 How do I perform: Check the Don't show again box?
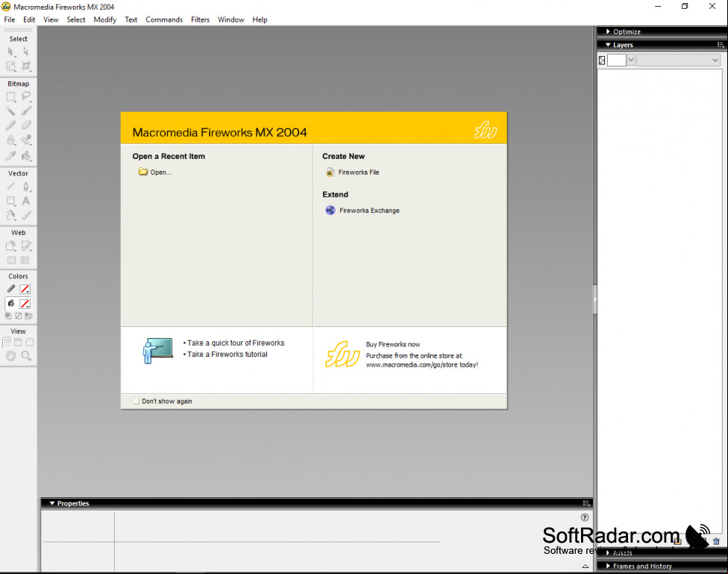click(x=136, y=401)
